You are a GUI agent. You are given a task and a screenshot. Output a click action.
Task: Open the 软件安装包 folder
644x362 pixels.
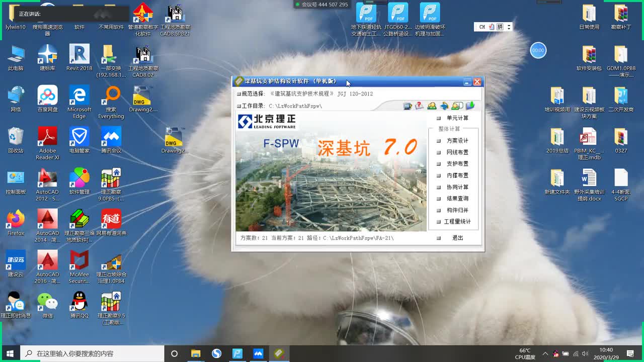click(x=589, y=57)
